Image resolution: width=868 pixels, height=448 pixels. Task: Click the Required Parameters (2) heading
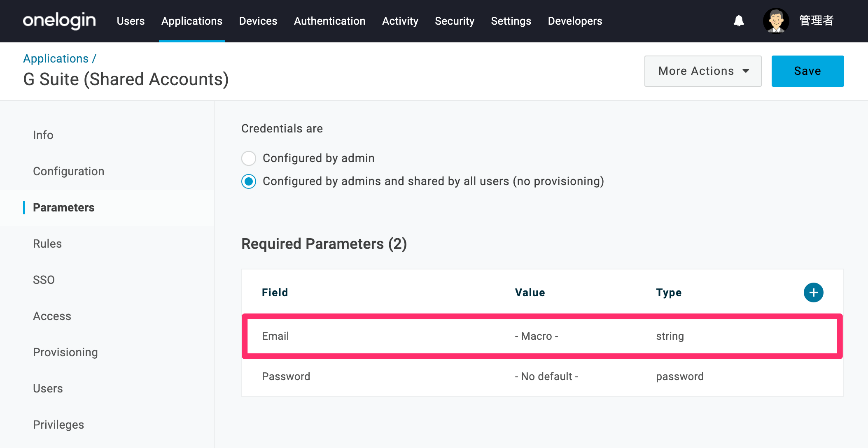click(324, 244)
